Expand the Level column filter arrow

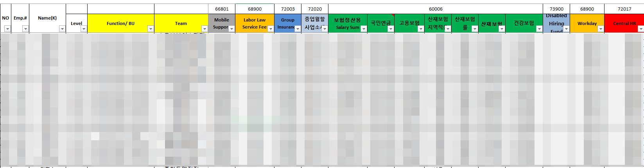point(84,29)
